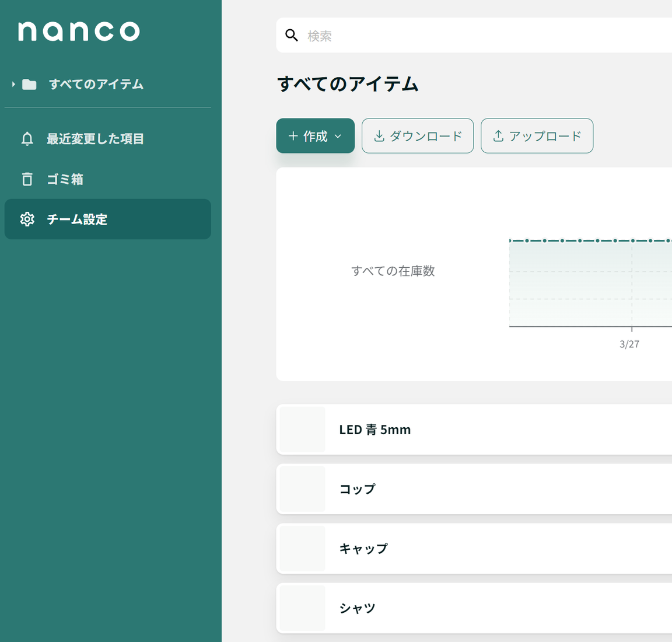
Task: Open the コップ item
Action: [x=474, y=489]
